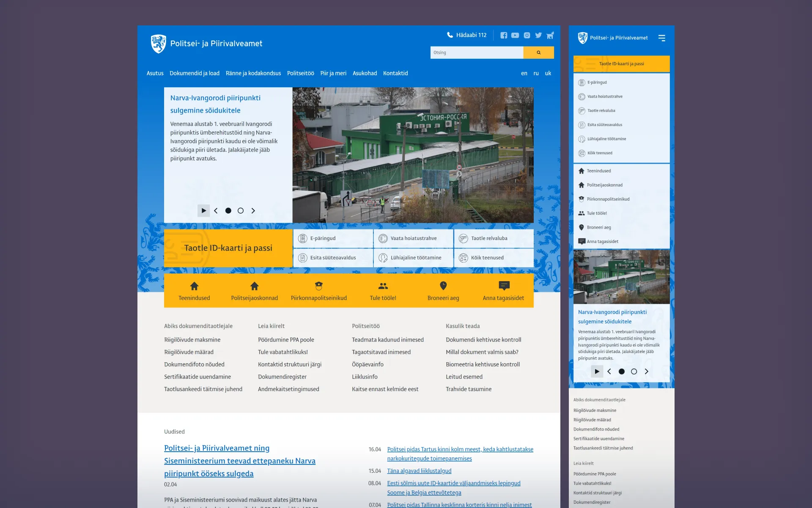812x508 pixels.
Task: Open Piirkonnapolitseinikud officer icon tile
Action: pos(318,291)
